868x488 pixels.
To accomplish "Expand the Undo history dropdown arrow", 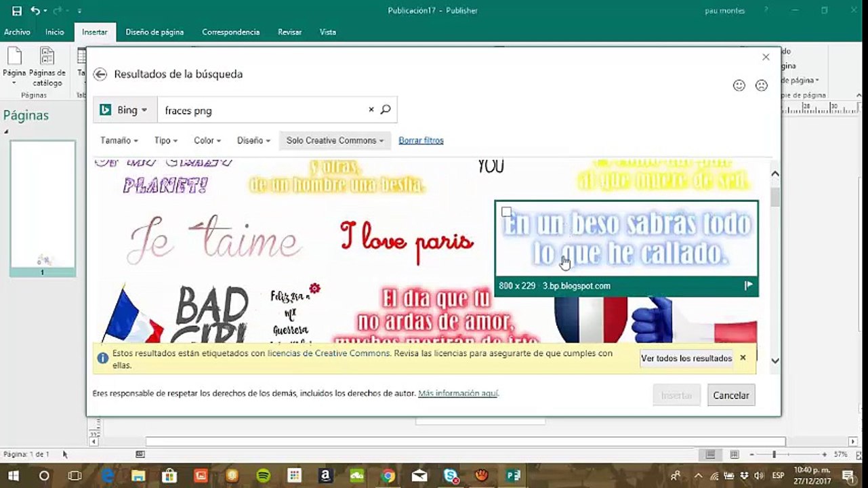I will click(x=45, y=12).
